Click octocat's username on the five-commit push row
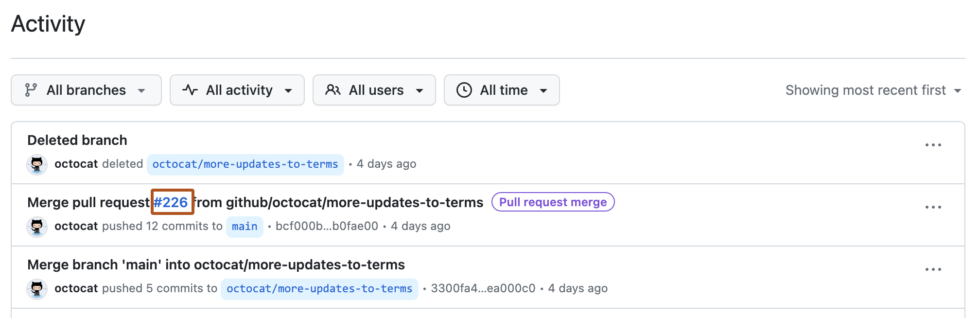980x318 pixels. (x=76, y=288)
